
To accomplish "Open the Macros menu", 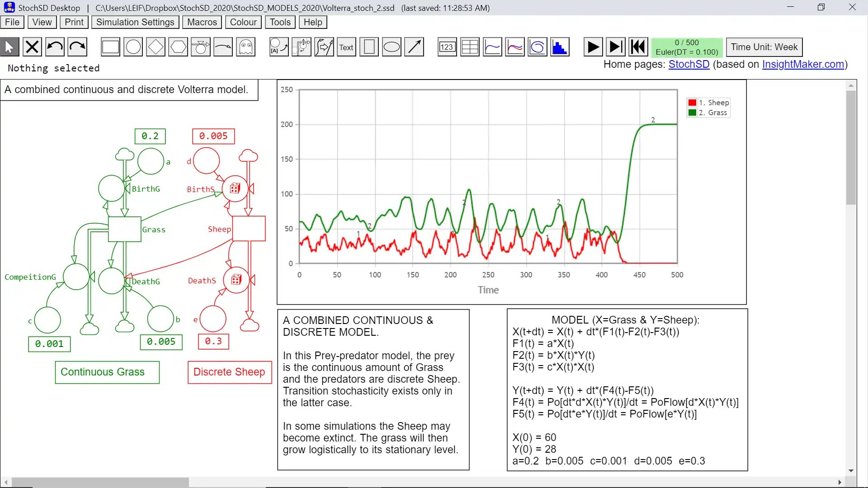I will 202,22.
